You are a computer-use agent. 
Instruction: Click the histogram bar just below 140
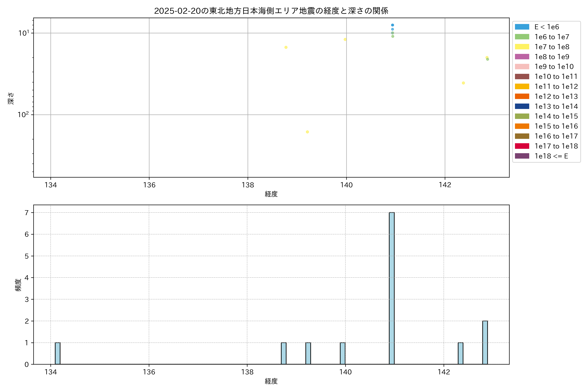click(343, 353)
